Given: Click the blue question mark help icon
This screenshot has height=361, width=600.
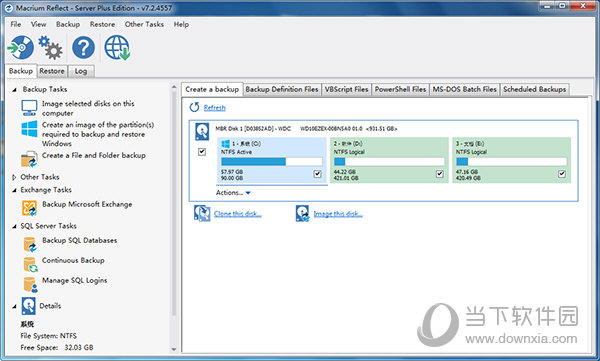Looking at the screenshot, I should point(83,48).
